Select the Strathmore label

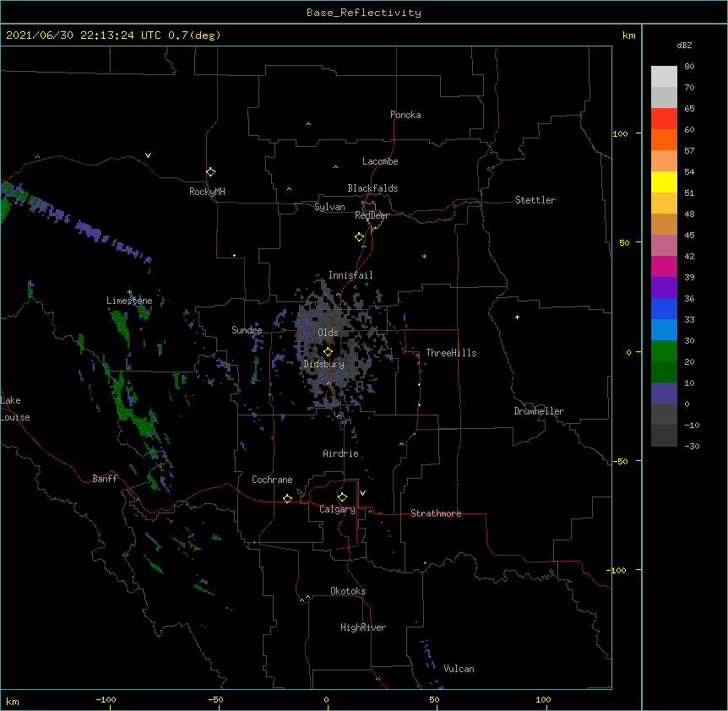(x=436, y=513)
